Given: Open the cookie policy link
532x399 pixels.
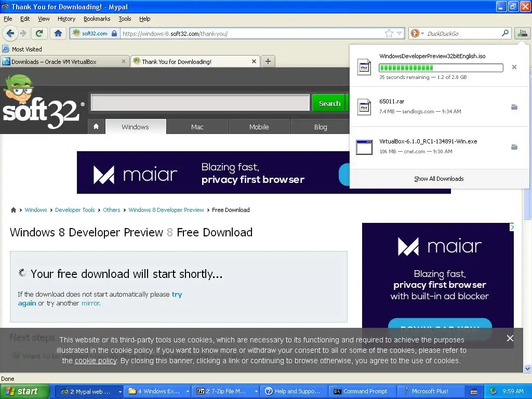Looking at the screenshot, I should 96,361.
